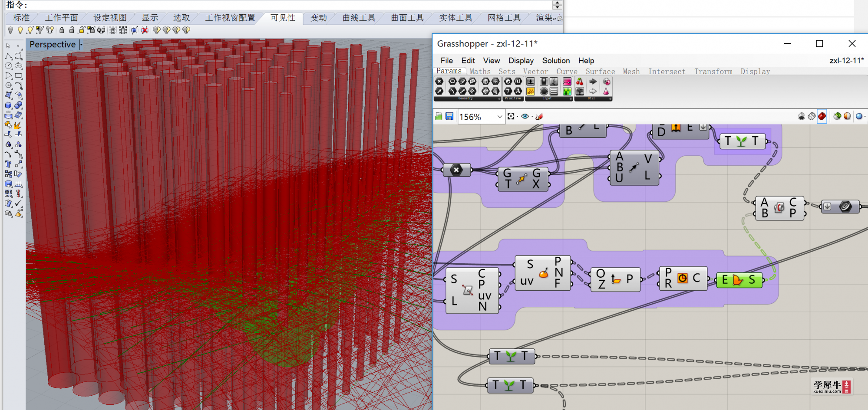Toggle the red shaded preview mode

point(822,116)
